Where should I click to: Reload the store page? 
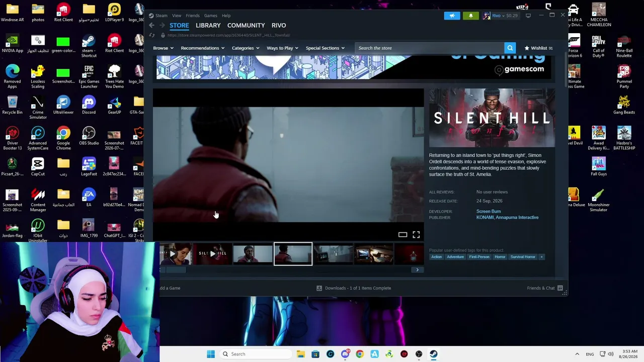(x=152, y=35)
